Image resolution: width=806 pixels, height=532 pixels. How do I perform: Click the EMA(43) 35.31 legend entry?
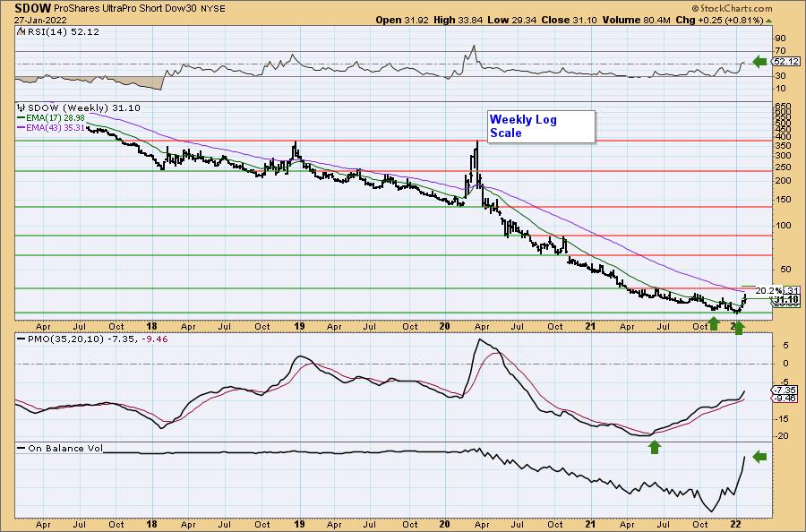51,127
